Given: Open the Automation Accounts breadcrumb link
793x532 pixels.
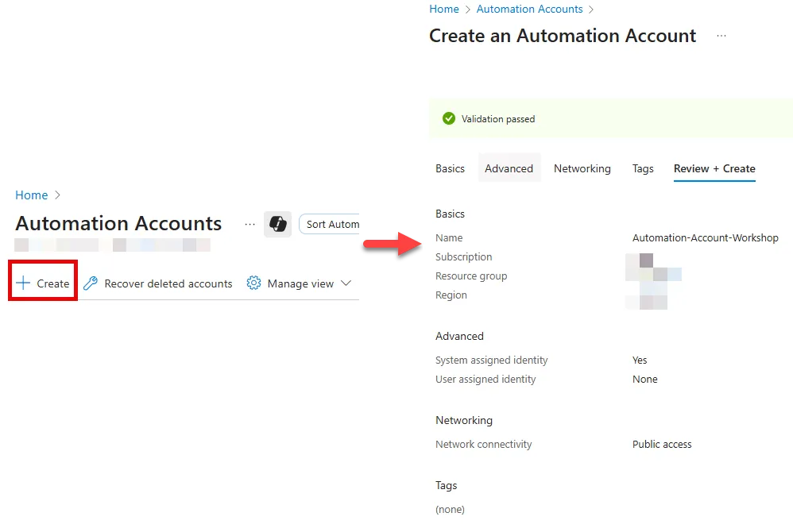Looking at the screenshot, I should 529,9.
